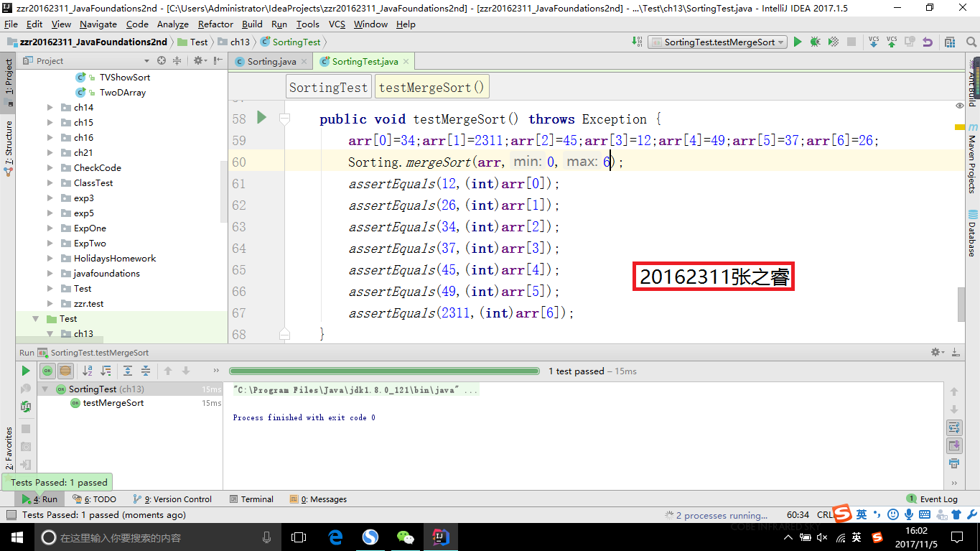Viewport: 980px width, 551px height.
Task: Open Project view mode dropdown
Action: pos(146,61)
